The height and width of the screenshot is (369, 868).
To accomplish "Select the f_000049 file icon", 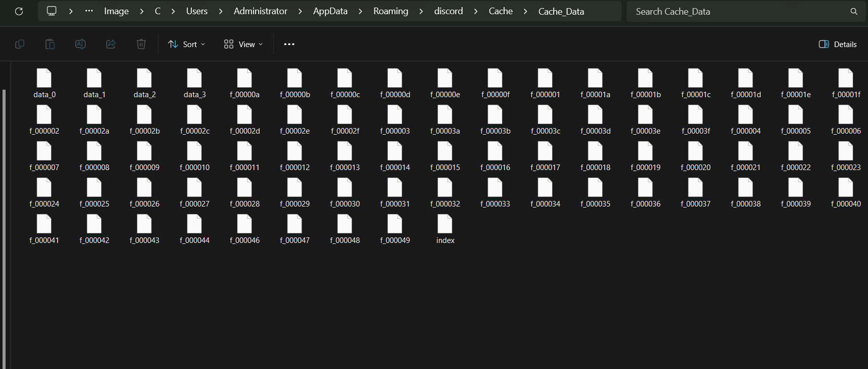I will click(395, 224).
